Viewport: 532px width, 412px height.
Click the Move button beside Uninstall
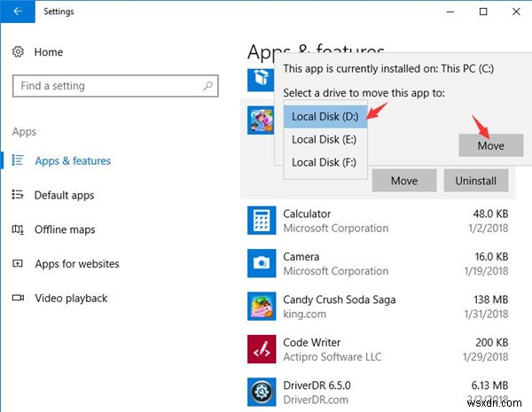tap(404, 181)
